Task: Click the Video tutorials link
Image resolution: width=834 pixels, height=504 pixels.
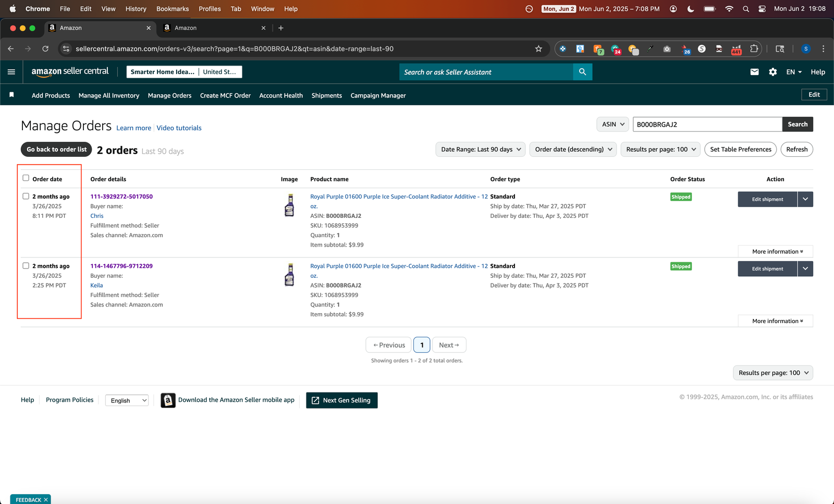Action: point(179,128)
